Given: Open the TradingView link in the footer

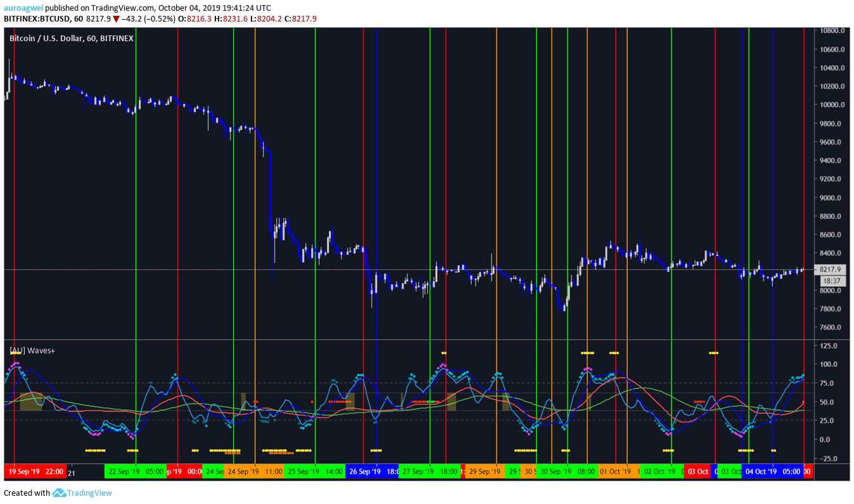Looking at the screenshot, I should point(89,493).
